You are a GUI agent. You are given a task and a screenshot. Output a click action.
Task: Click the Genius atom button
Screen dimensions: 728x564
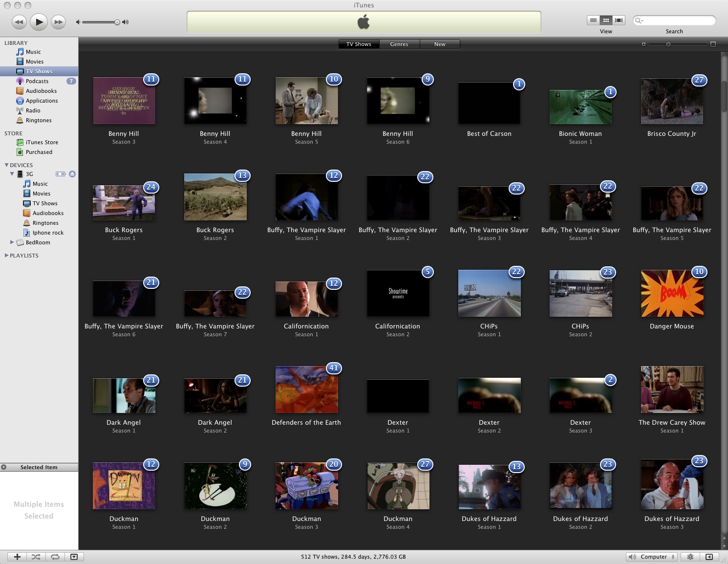(690, 557)
